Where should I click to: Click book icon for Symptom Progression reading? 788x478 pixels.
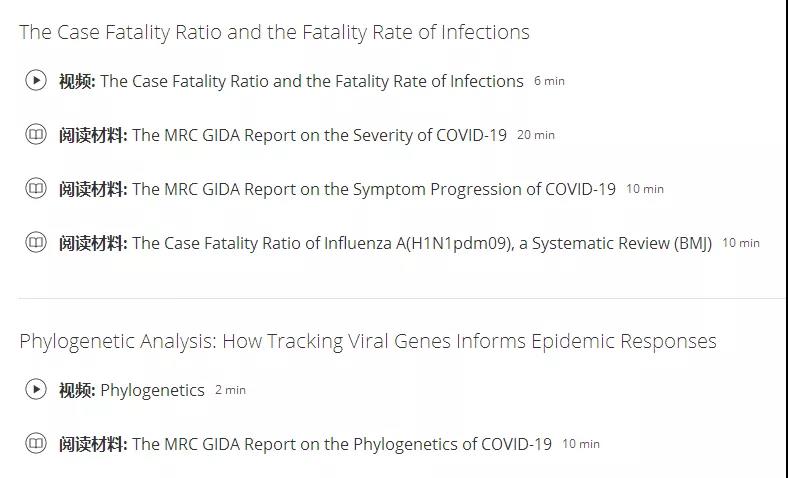tap(36, 189)
